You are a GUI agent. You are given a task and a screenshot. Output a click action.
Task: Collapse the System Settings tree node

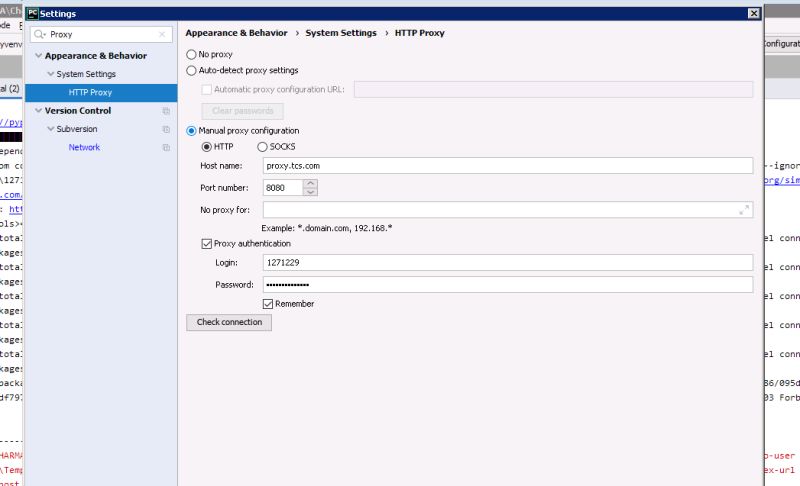pyautogui.click(x=51, y=73)
